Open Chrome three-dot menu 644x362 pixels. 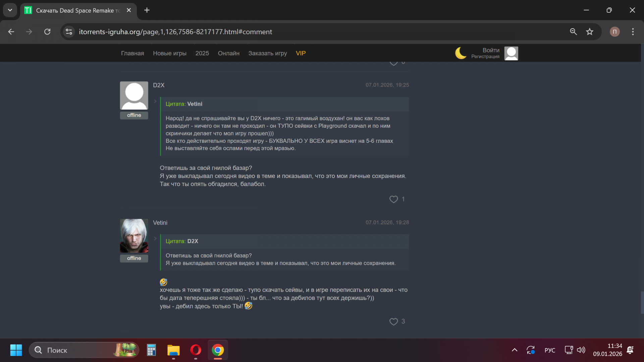(x=633, y=32)
